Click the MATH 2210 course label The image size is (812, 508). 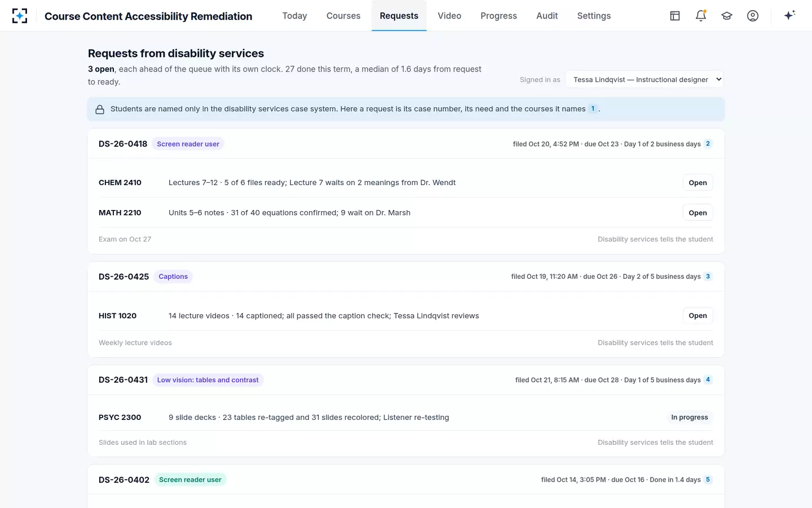[120, 213]
